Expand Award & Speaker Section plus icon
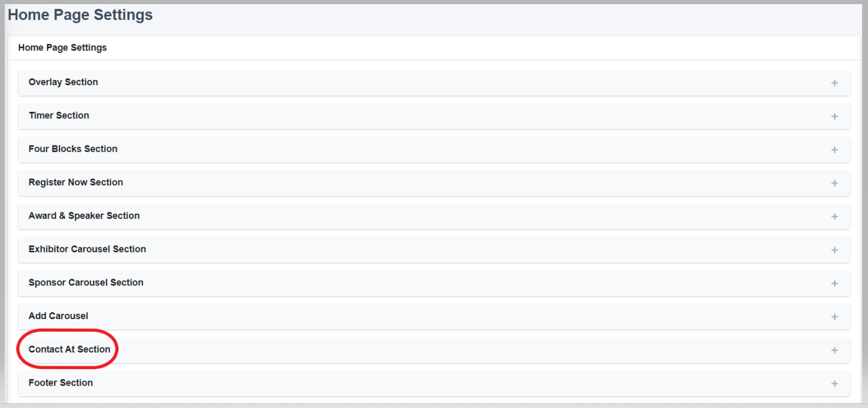 click(834, 217)
